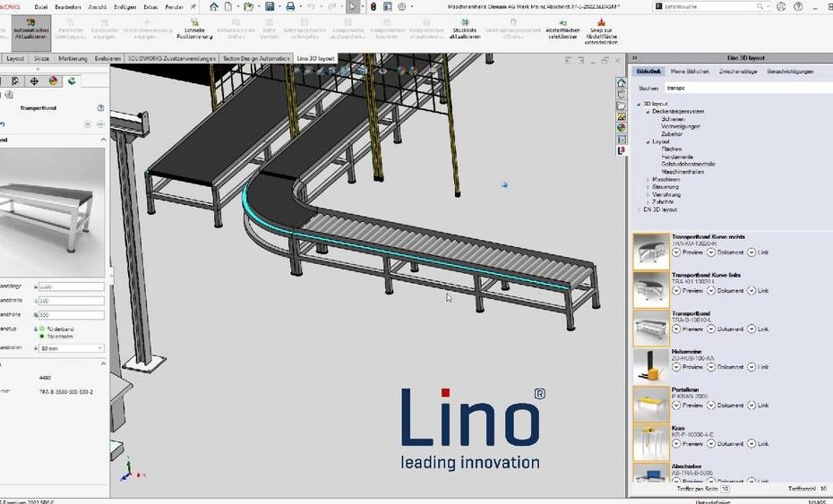Expand the Verrohrung tree node
Image resolution: width=833 pixels, height=504 pixels.
pyautogui.click(x=648, y=194)
